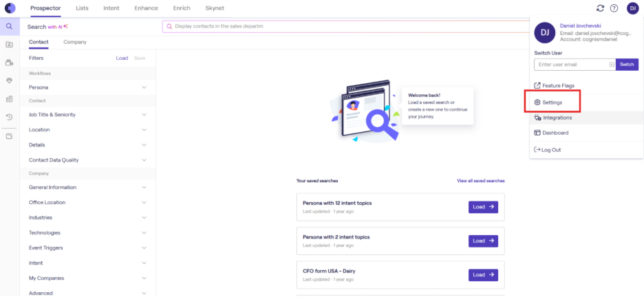Click the magnifier icon in AI search bar
Screen dimensions: 644x297
point(169,26)
